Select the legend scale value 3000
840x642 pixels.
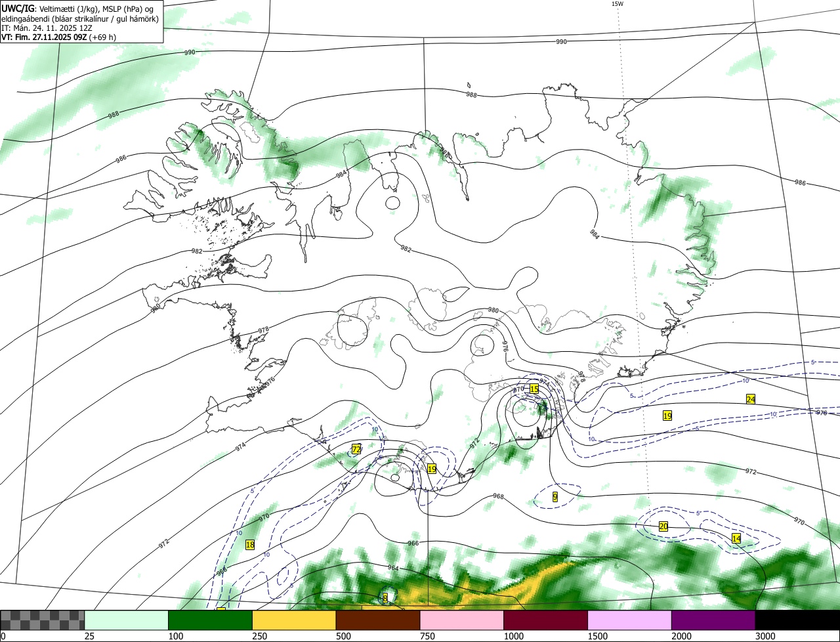(x=766, y=636)
